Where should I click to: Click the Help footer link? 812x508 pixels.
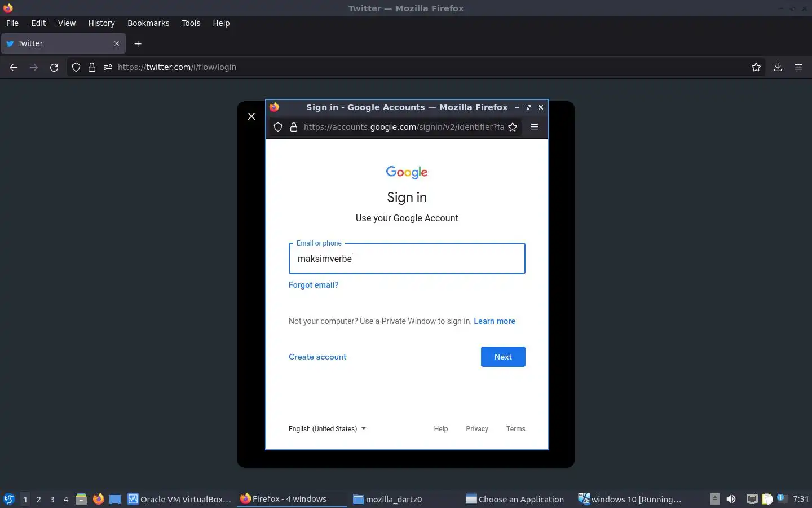tap(441, 429)
